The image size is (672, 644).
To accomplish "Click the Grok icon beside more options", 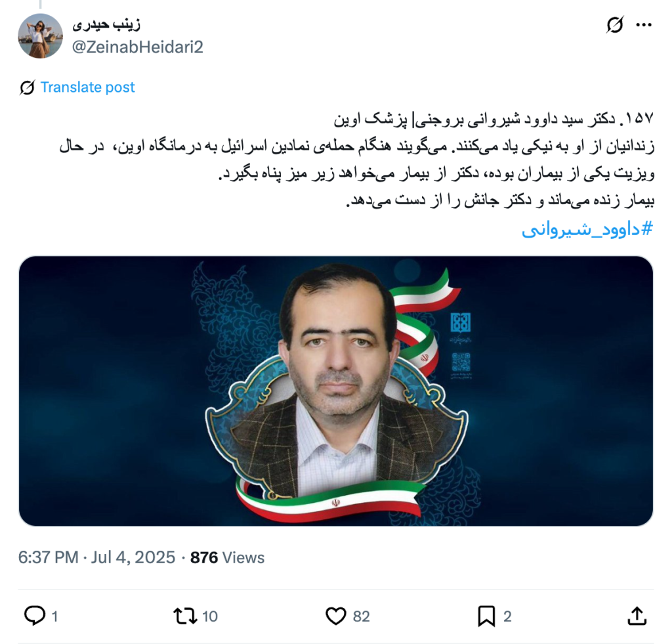I will coord(615,25).
